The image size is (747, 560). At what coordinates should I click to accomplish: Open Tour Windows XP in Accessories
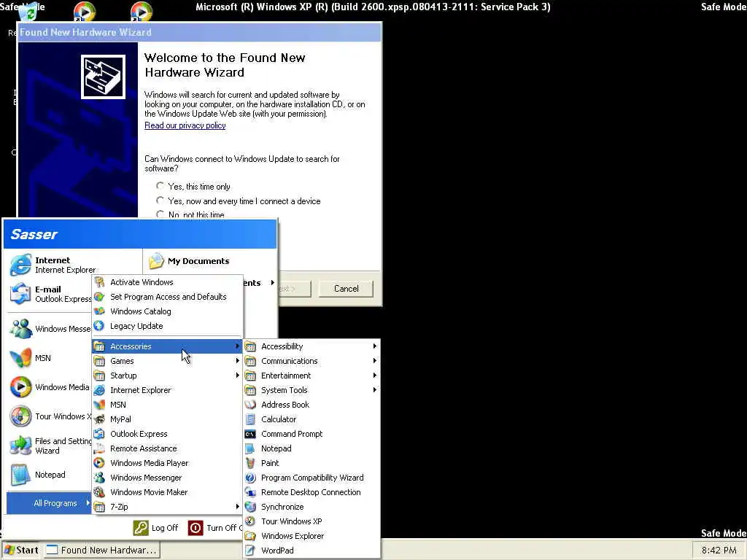(x=311, y=521)
